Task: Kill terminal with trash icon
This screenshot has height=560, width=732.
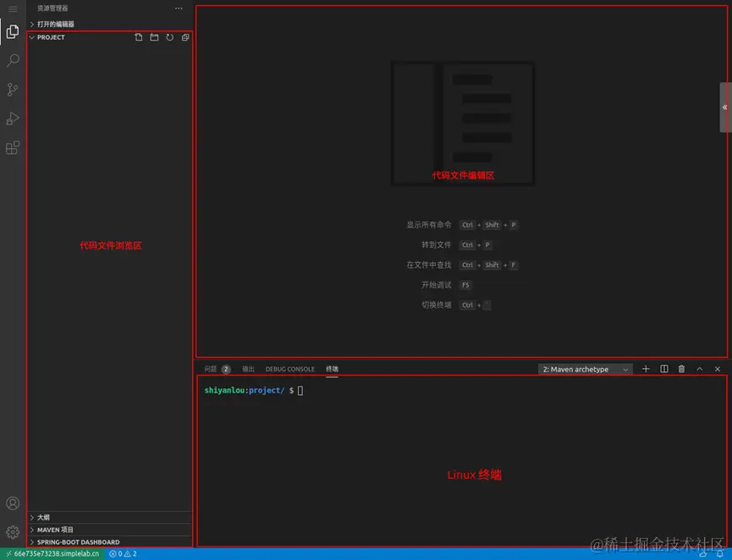Action: [x=681, y=369]
